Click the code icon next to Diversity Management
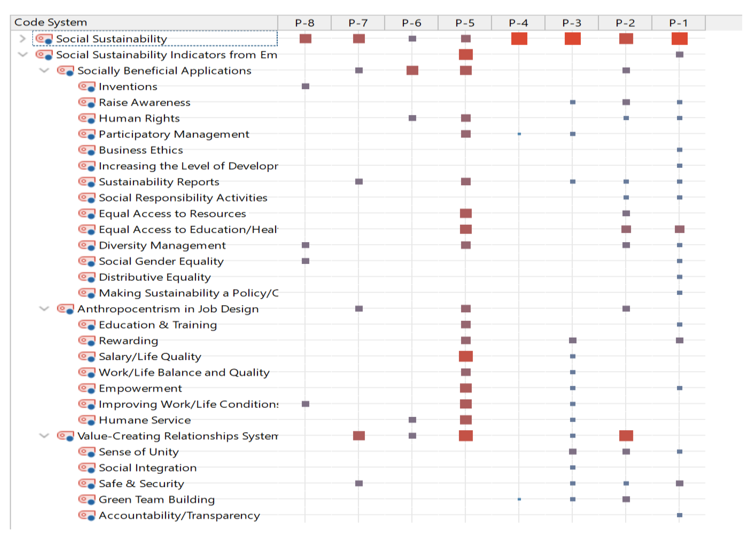The height and width of the screenshot is (542, 756). click(x=87, y=245)
